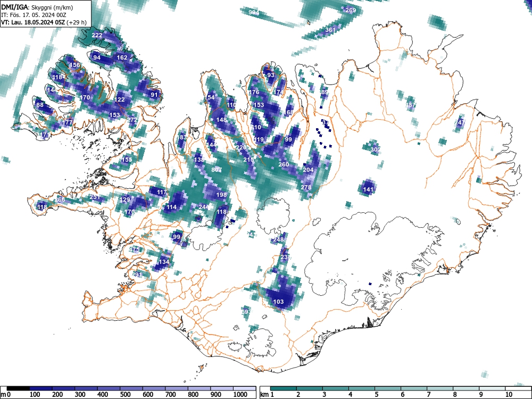Click visibility value 154 on the map
Screen dimensions: 532x399
click(x=210, y=97)
